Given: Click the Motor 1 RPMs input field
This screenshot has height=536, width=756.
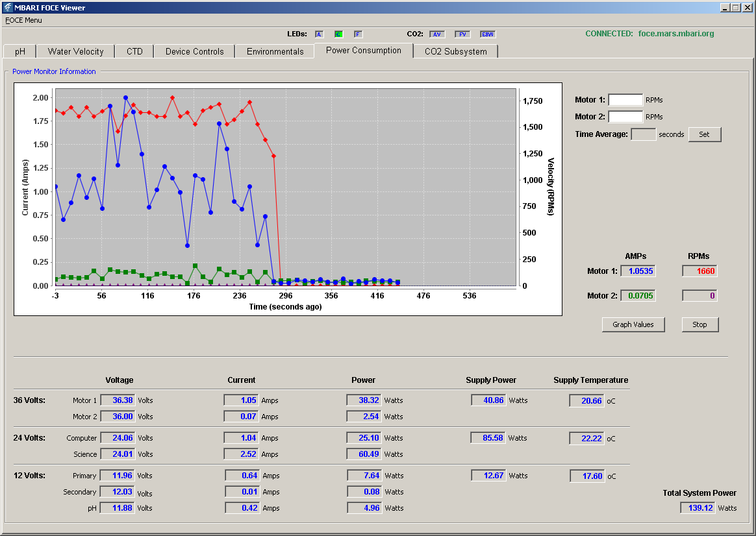Looking at the screenshot, I should 625,100.
